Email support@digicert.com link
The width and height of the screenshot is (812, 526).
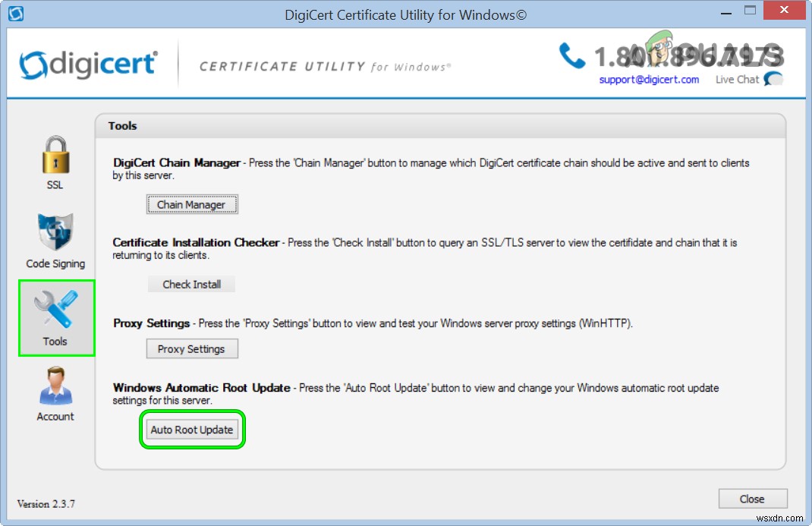[x=649, y=80]
